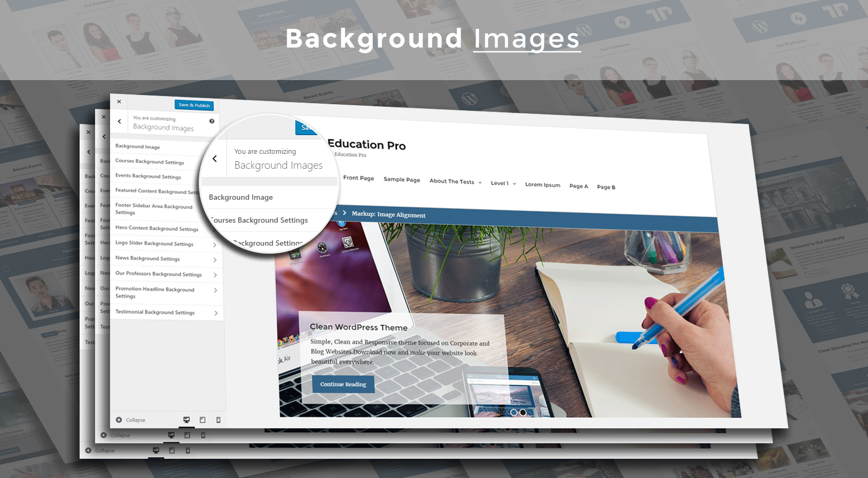Close the front customizer panel with X
Screen dimensions: 868x478
(x=119, y=101)
